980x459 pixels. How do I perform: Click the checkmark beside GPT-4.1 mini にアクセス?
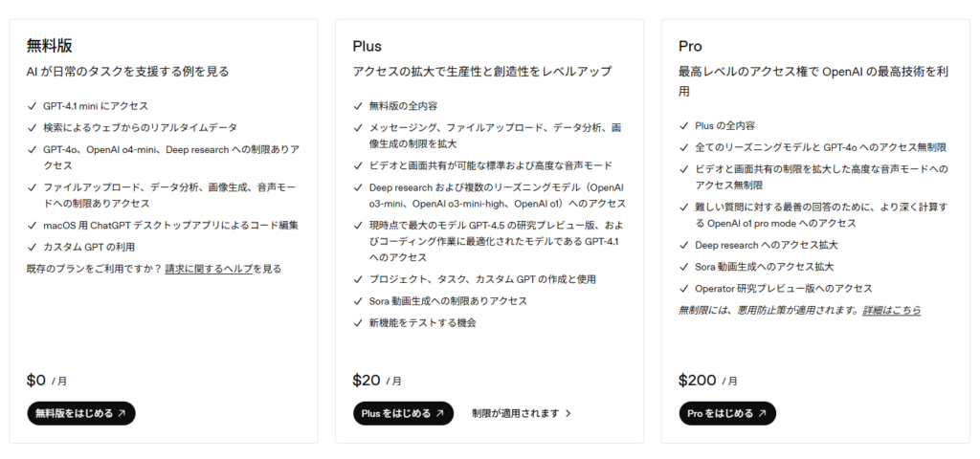tap(33, 106)
